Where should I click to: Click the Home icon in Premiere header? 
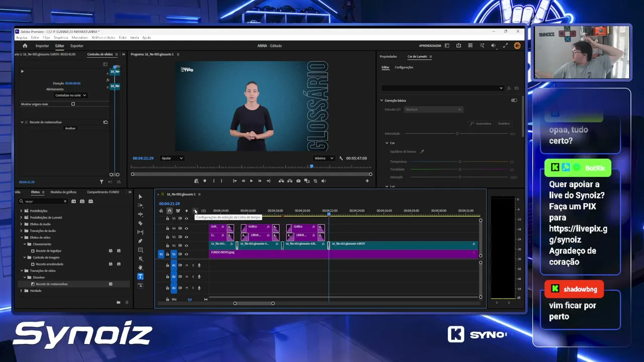[25, 46]
